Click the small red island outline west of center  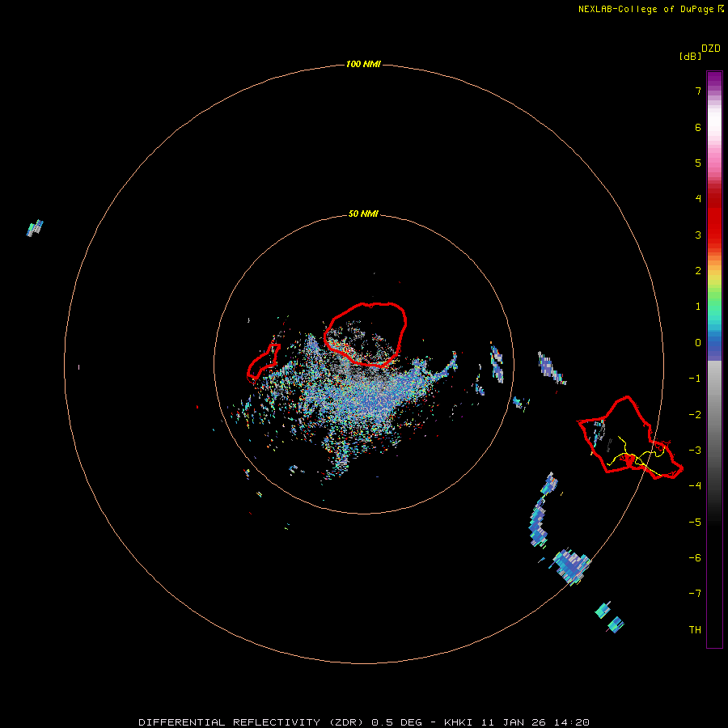(x=263, y=362)
